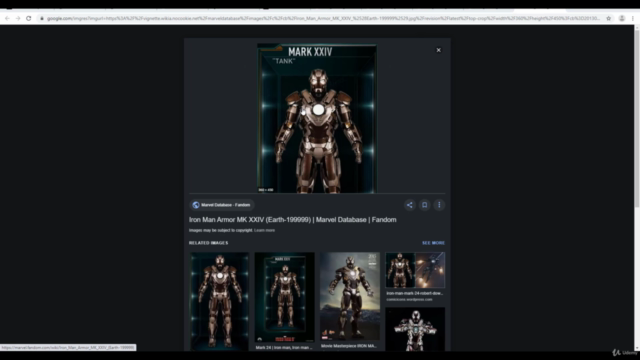Open the Chrome three-dot menu

pyautogui.click(x=633, y=18)
